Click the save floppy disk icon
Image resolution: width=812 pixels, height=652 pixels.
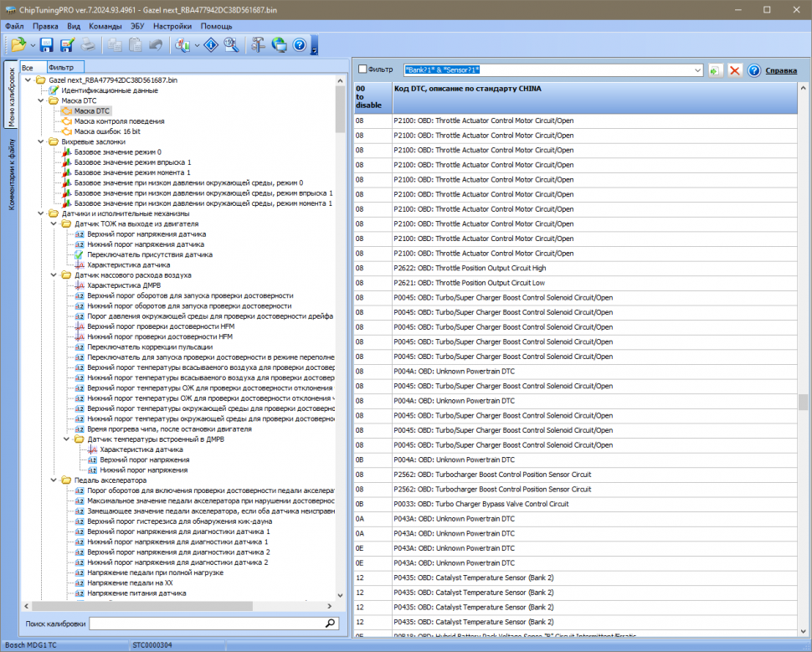pos(47,45)
